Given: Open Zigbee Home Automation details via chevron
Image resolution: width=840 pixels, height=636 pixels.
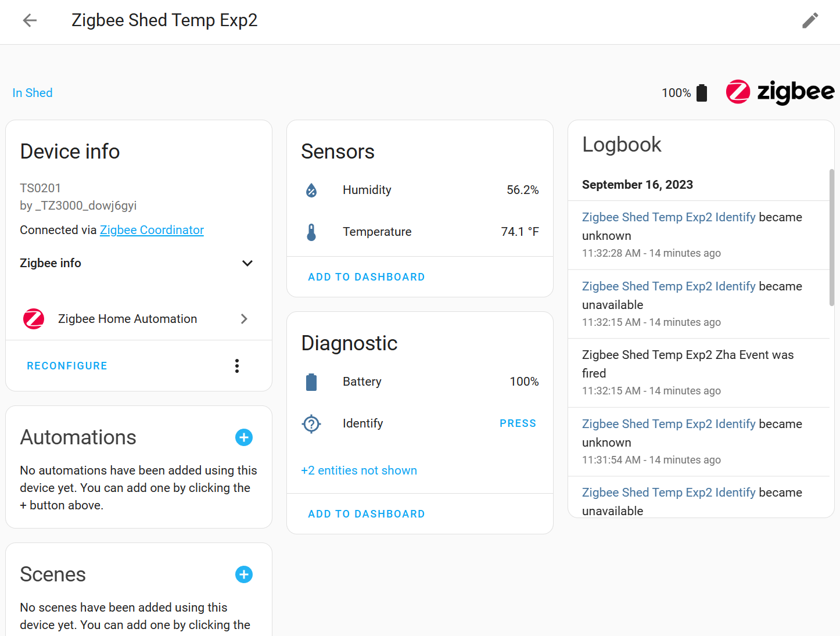Looking at the screenshot, I should tap(244, 319).
